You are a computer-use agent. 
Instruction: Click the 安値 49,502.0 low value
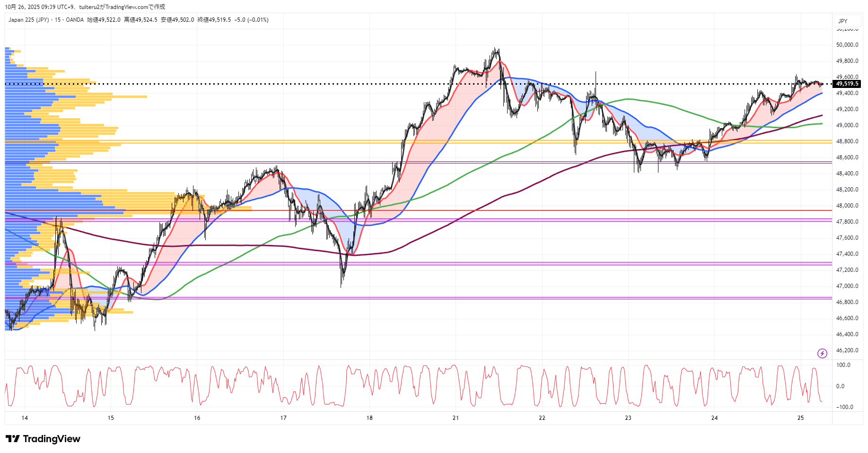pyautogui.click(x=177, y=20)
